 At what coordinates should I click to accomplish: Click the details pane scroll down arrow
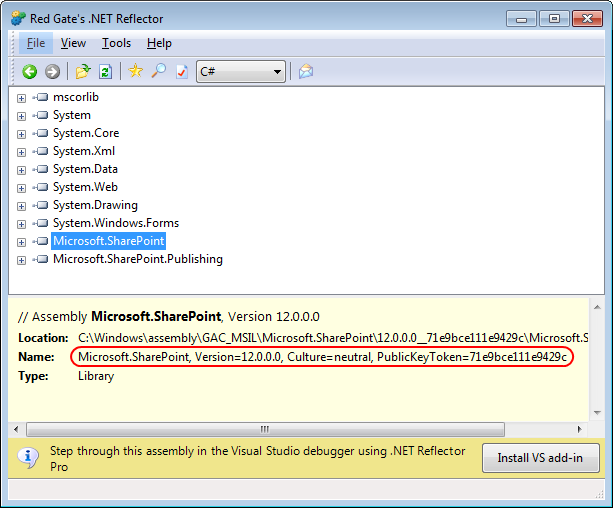pos(597,412)
